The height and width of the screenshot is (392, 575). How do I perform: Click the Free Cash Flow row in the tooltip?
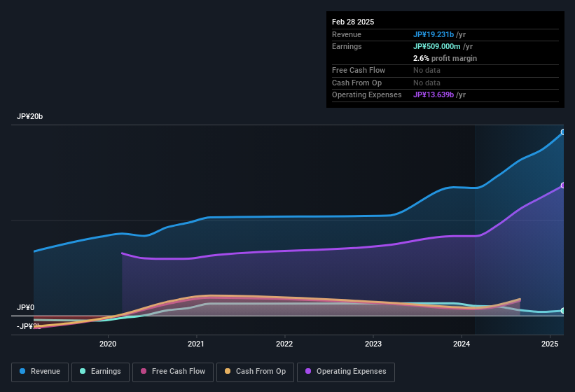445,70
